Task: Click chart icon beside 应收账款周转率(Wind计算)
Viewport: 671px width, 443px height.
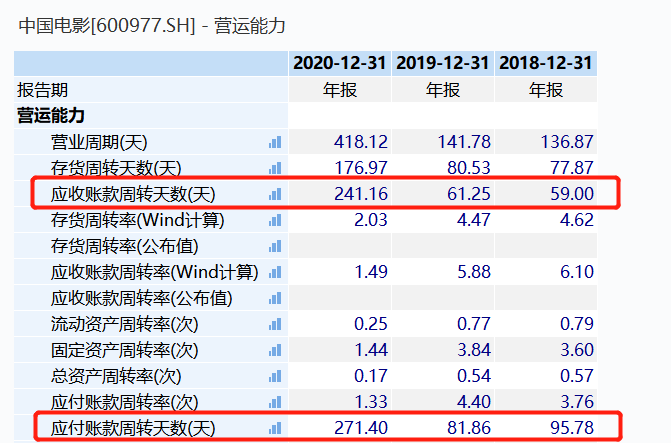Action: click(x=275, y=272)
